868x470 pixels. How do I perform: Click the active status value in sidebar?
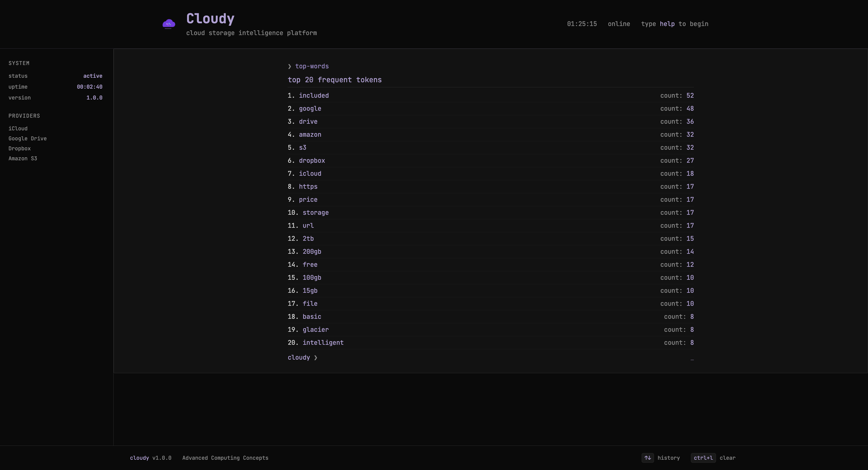93,76
